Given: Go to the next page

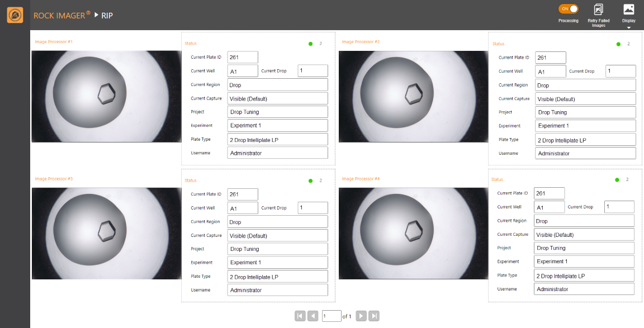Looking at the screenshot, I should pos(361,316).
